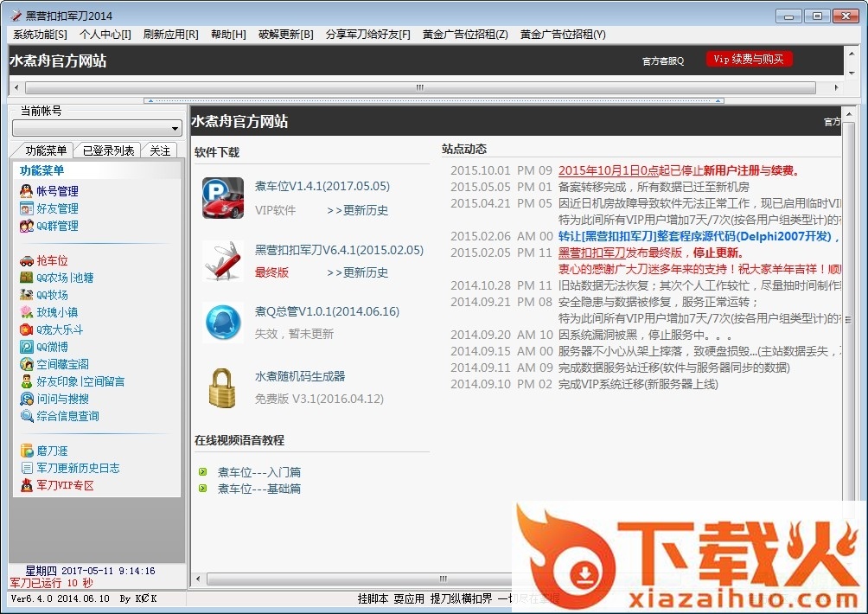868x614 pixels.
Task: Click 综合信息查询 magnifier icon
Action: pos(26,416)
